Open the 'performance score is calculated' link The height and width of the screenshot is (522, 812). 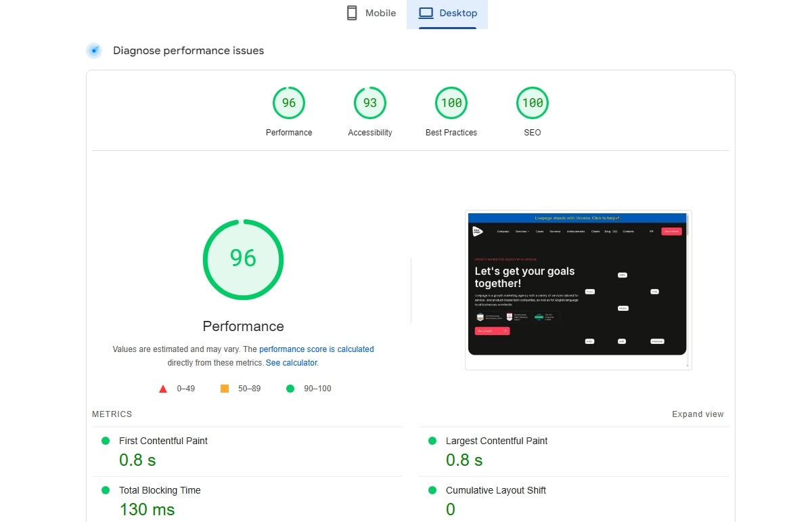click(x=316, y=349)
